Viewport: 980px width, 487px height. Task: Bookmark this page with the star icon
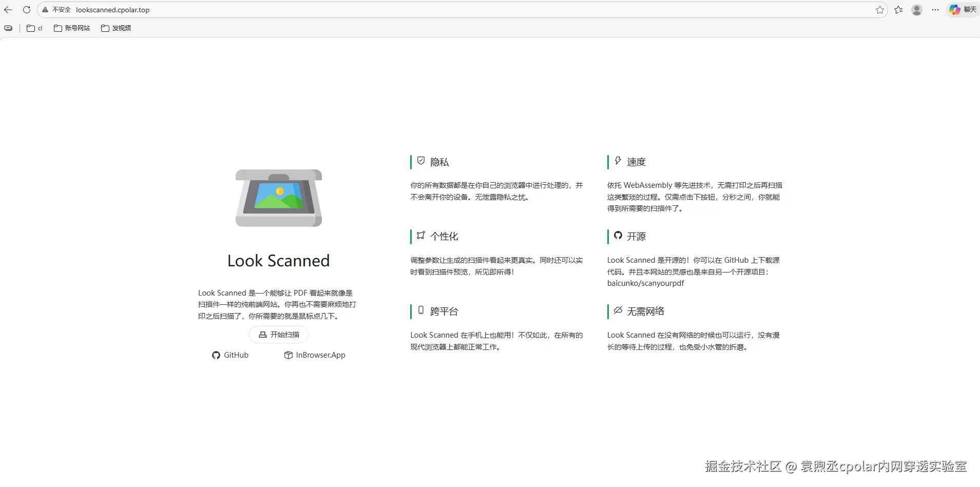click(880, 10)
